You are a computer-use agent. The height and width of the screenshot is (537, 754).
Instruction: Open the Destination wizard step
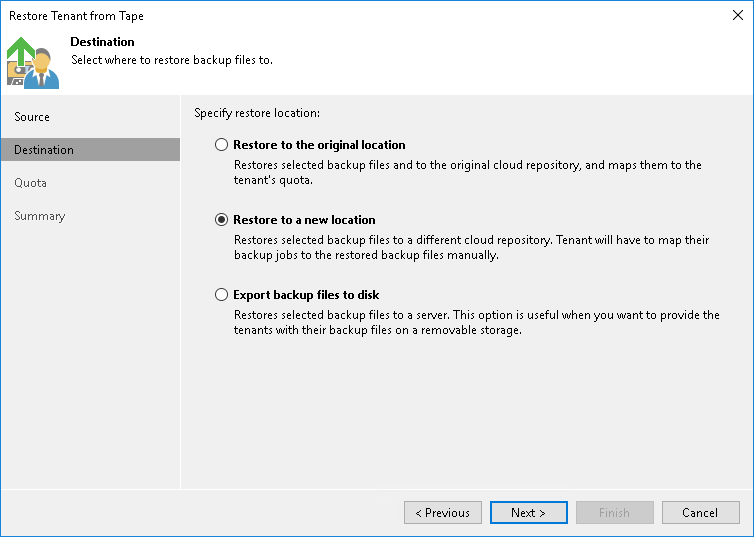pos(90,150)
